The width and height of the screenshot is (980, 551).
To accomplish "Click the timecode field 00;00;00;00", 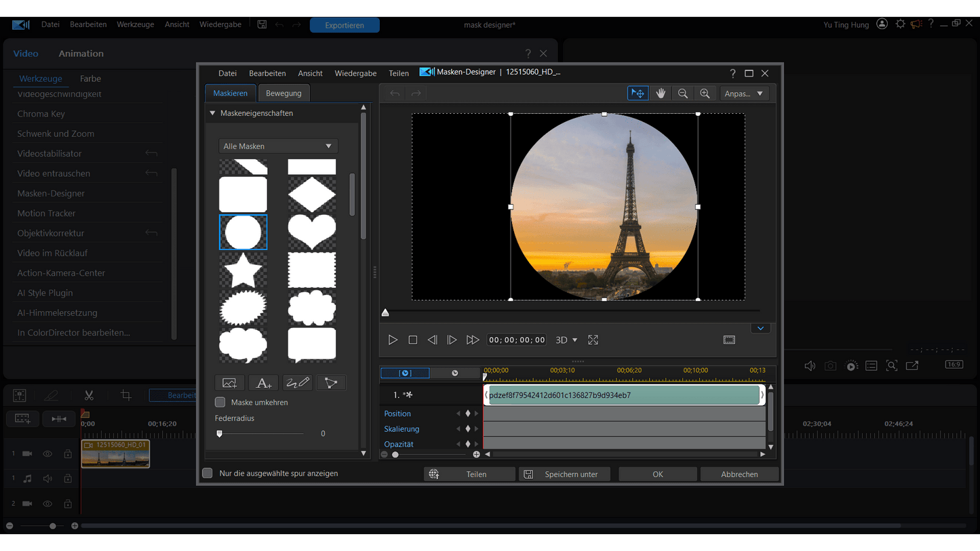I will point(517,340).
